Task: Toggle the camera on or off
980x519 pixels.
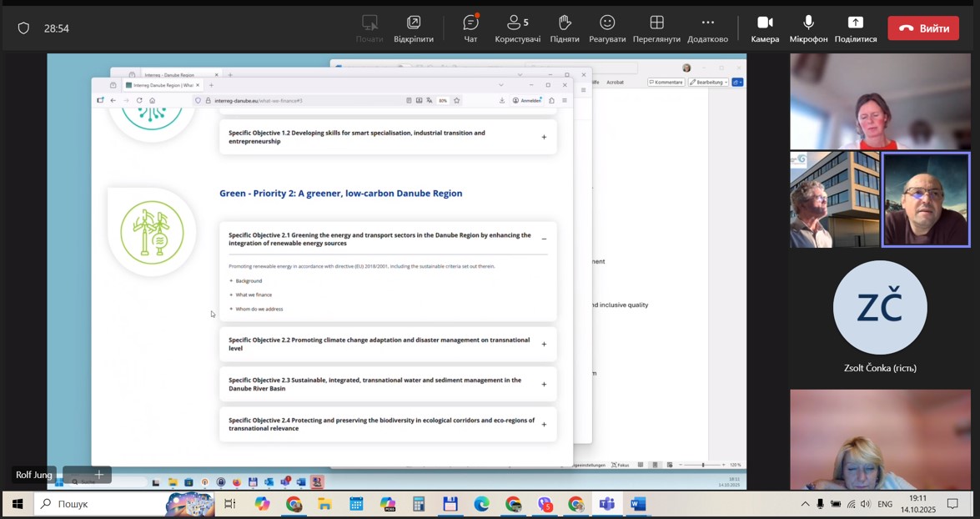Action: 765,28
